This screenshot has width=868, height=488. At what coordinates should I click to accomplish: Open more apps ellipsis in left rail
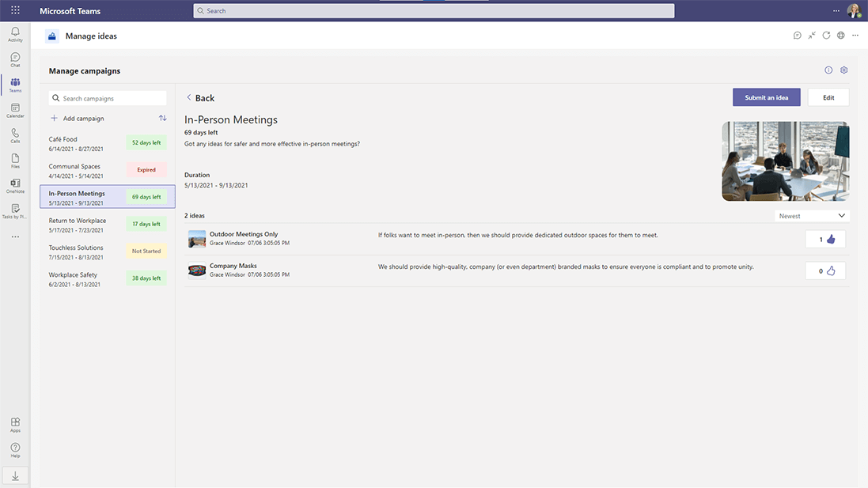(15, 236)
